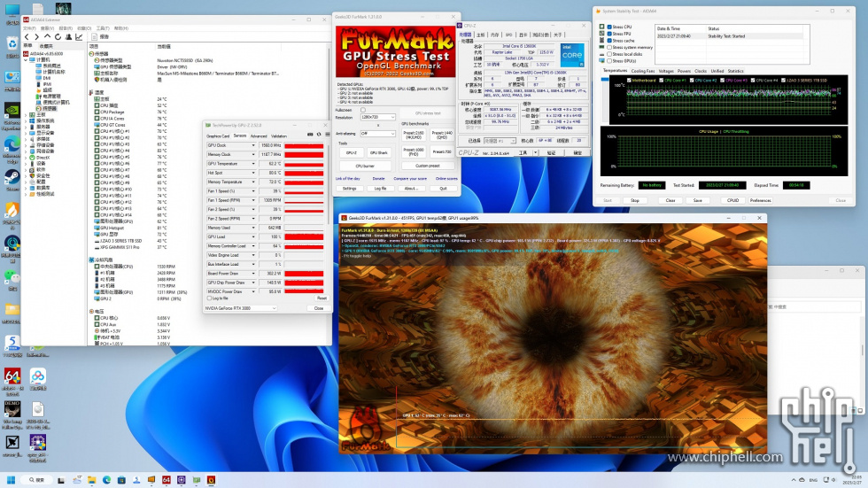Click the Refresh icon in AIDA64 toolbar
This screenshot has width=868, height=488.
58,37
